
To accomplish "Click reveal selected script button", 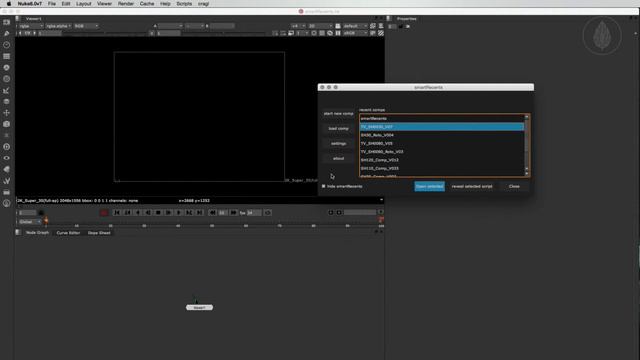I will point(472,186).
